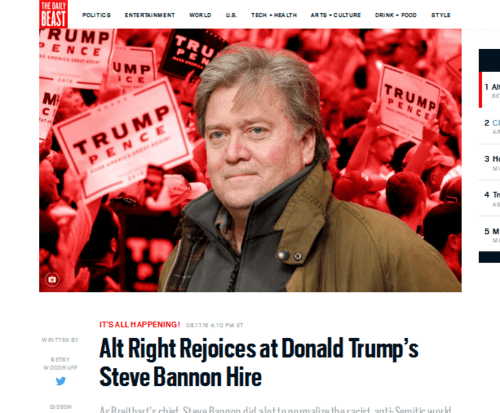Open Betsy Woodruff's Twitter bird icon
This screenshot has width=500, height=413.
[x=61, y=381]
